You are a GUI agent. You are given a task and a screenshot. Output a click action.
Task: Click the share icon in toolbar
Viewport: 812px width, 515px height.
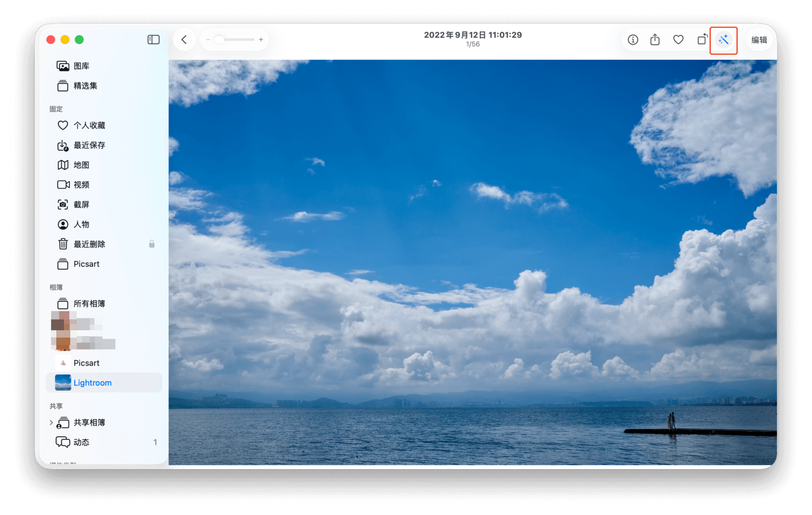(x=655, y=40)
